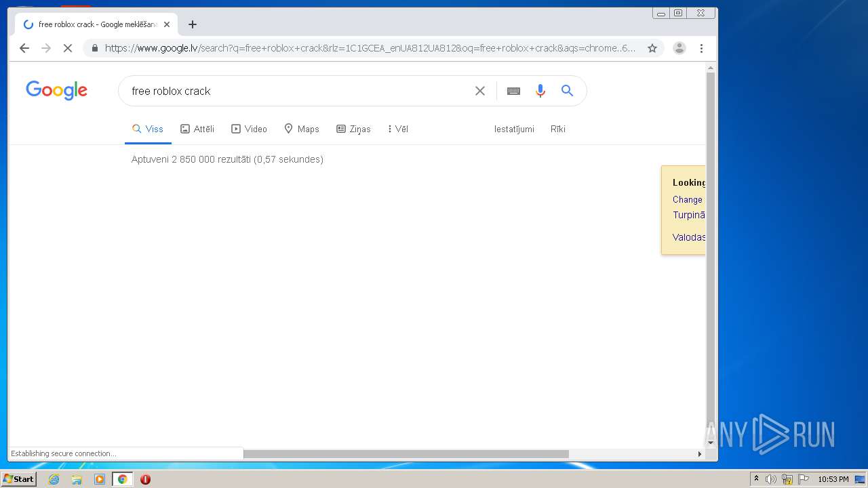Open the Windows Start menu
The image size is (868, 488).
18,479
